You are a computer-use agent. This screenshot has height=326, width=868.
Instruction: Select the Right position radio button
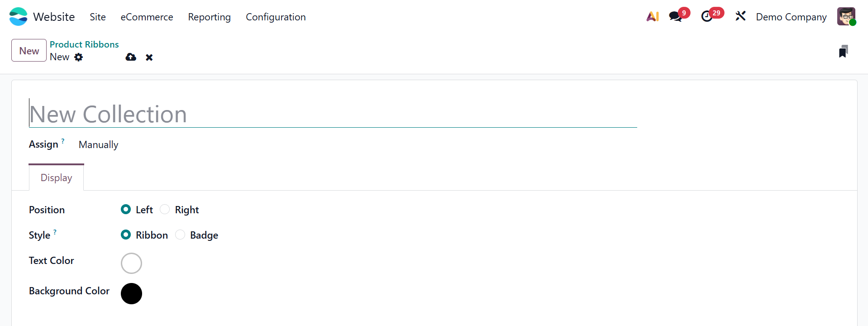click(165, 209)
